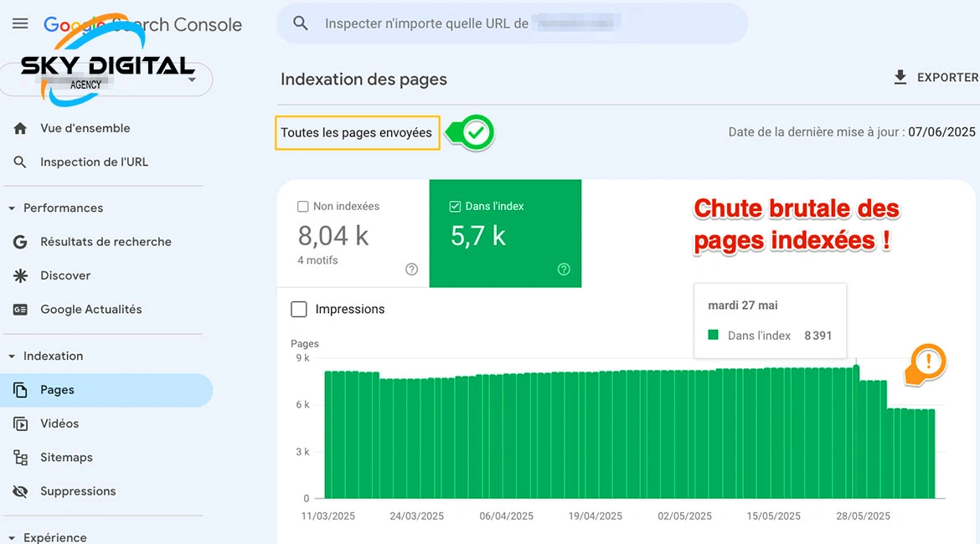The width and height of the screenshot is (980, 544).
Task: Select Pages in Indexation menu
Action: (106, 390)
